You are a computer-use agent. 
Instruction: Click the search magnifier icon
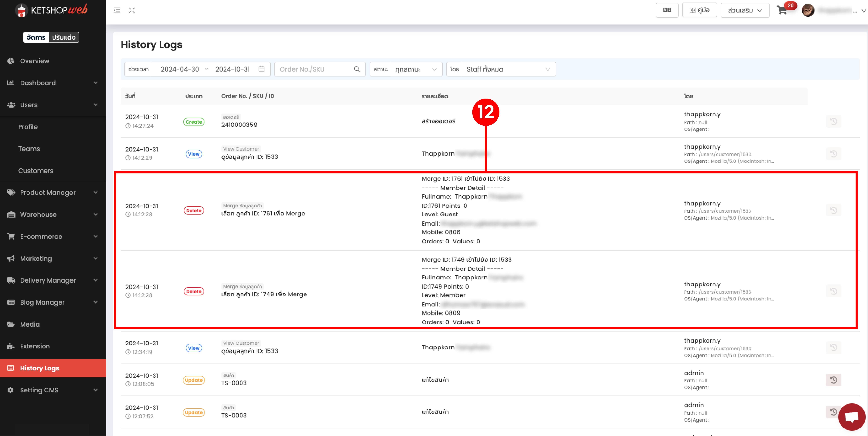pos(357,69)
